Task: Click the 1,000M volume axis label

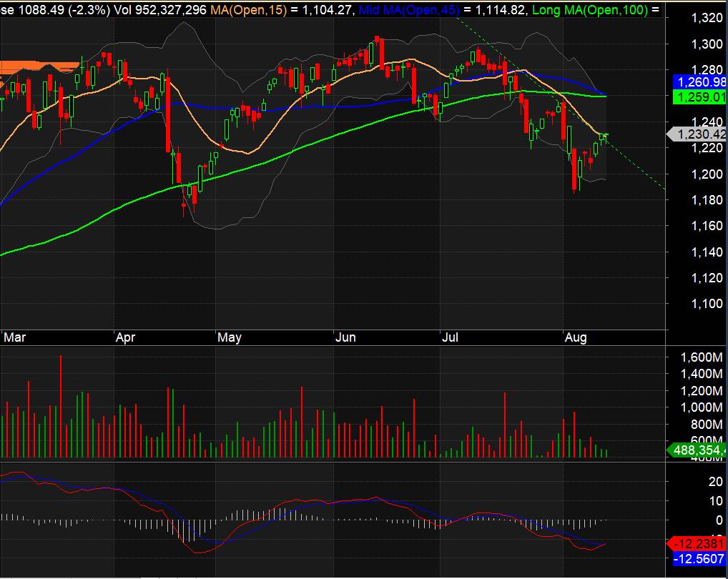Action: (702, 407)
